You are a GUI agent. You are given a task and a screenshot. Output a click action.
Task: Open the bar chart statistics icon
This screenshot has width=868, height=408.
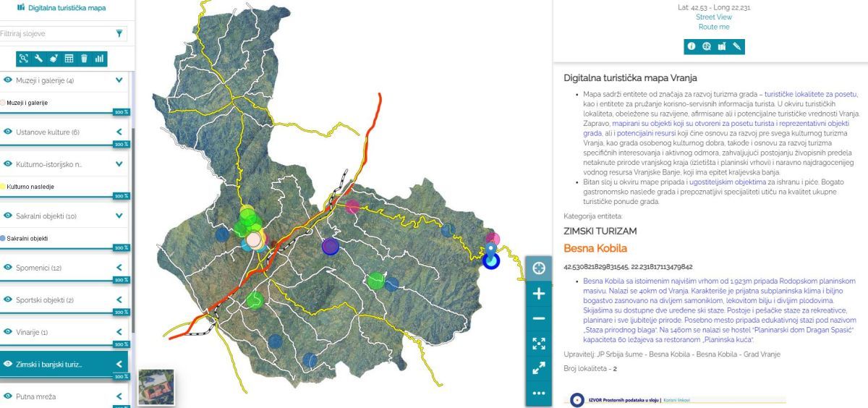tap(99, 59)
